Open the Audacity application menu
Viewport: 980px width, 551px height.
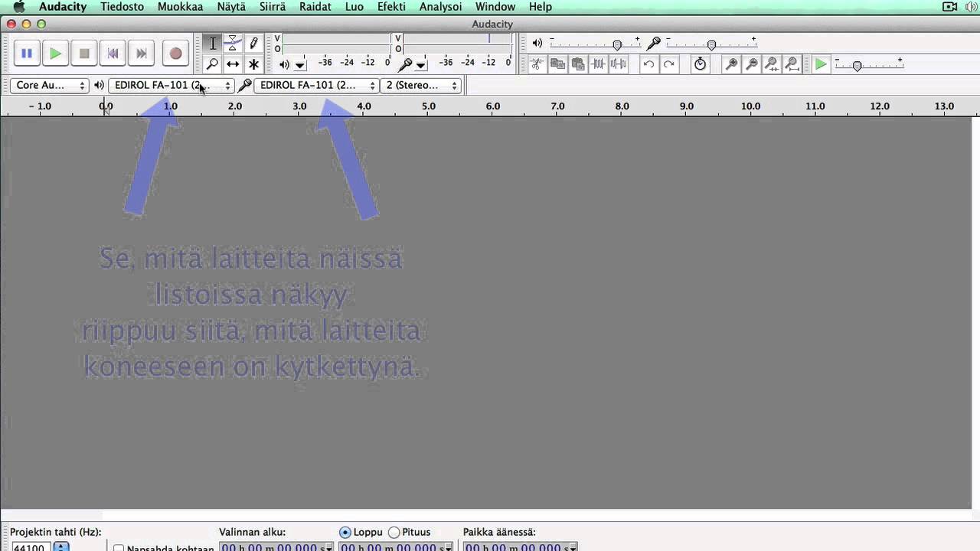63,7
